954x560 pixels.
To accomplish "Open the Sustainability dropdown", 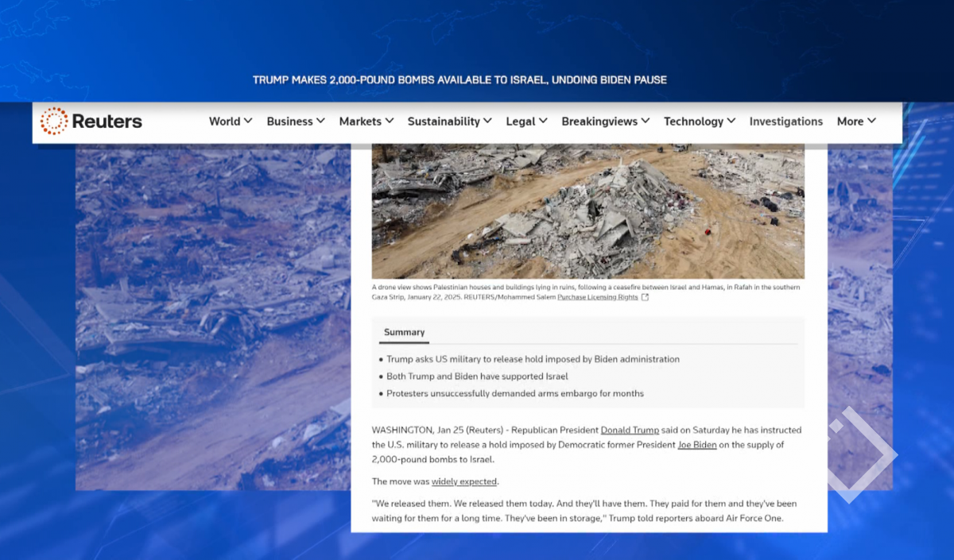I will pyautogui.click(x=450, y=122).
